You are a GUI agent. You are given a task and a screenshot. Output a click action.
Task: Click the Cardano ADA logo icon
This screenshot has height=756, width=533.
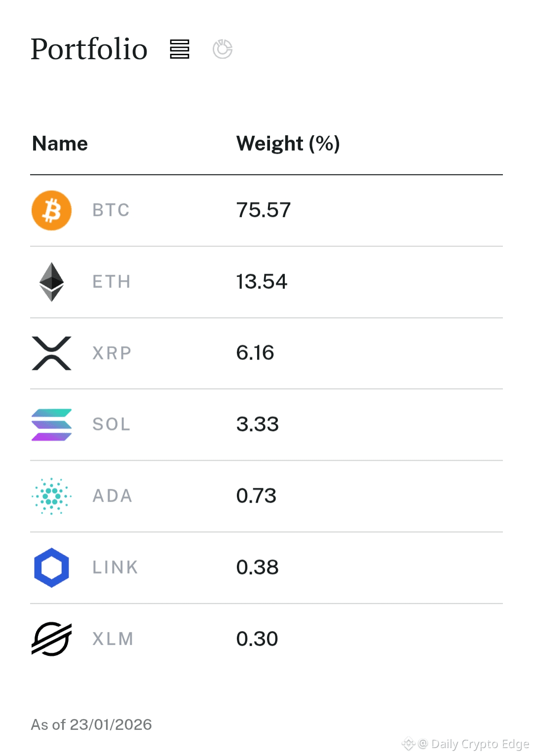52,496
